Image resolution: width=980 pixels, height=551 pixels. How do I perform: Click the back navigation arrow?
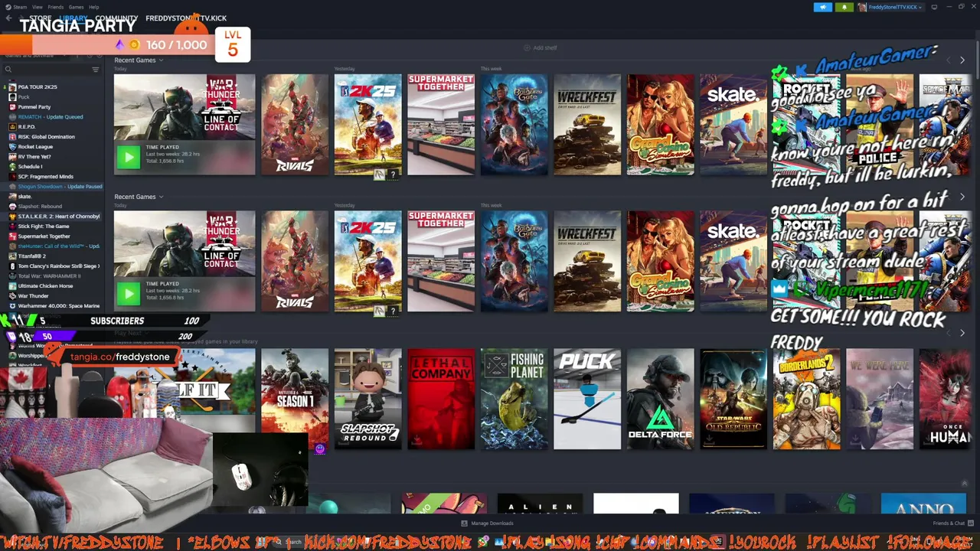click(8, 18)
